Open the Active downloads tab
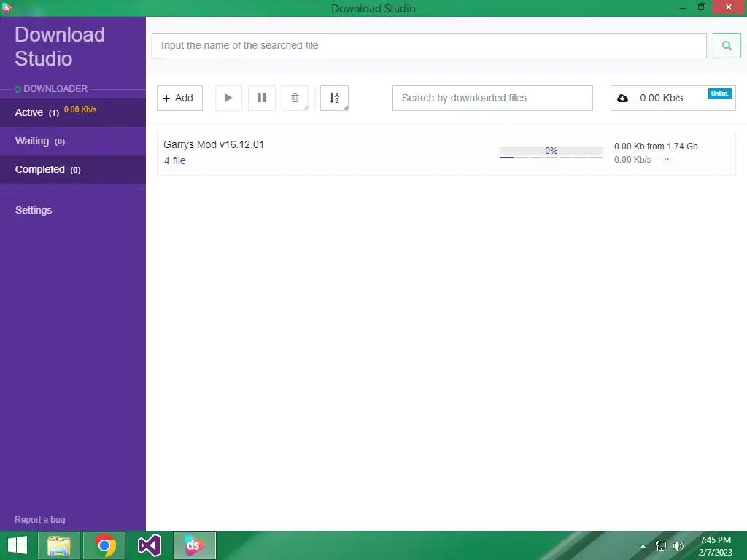Viewport: 747px width, 560px height. [73, 112]
